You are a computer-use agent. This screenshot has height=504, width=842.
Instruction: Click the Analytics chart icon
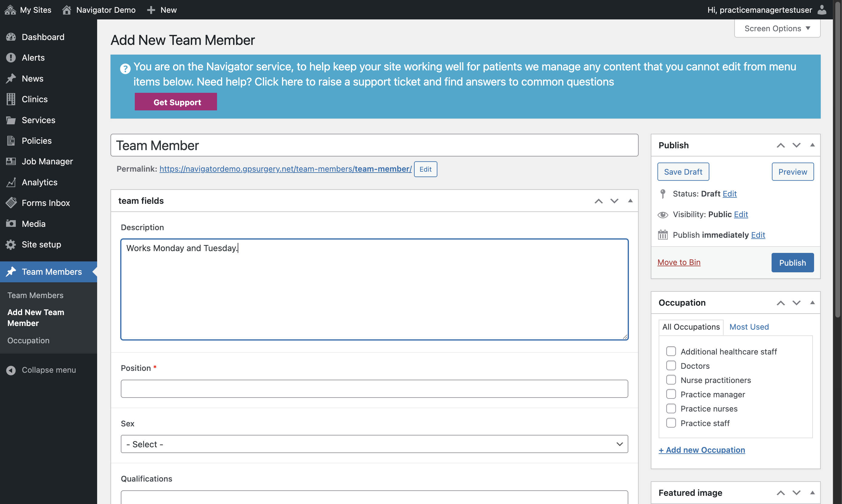tap(11, 182)
